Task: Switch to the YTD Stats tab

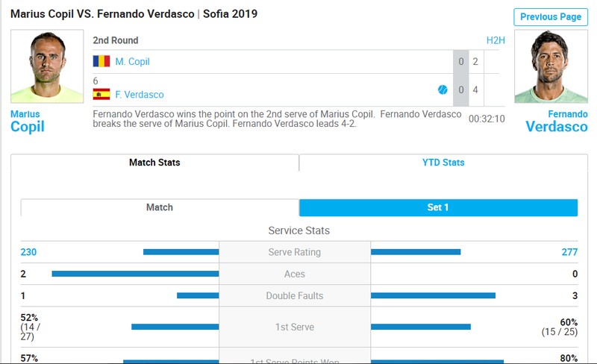Action: click(x=443, y=163)
